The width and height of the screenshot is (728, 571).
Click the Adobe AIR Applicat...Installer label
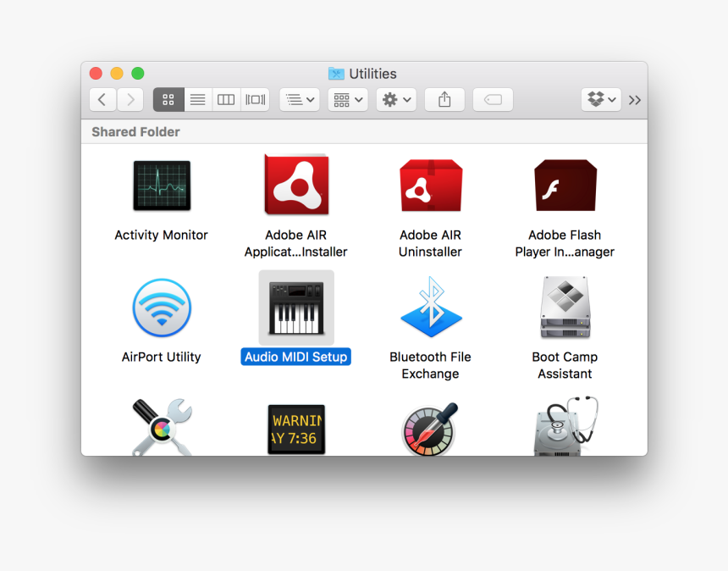click(x=295, y=243)
